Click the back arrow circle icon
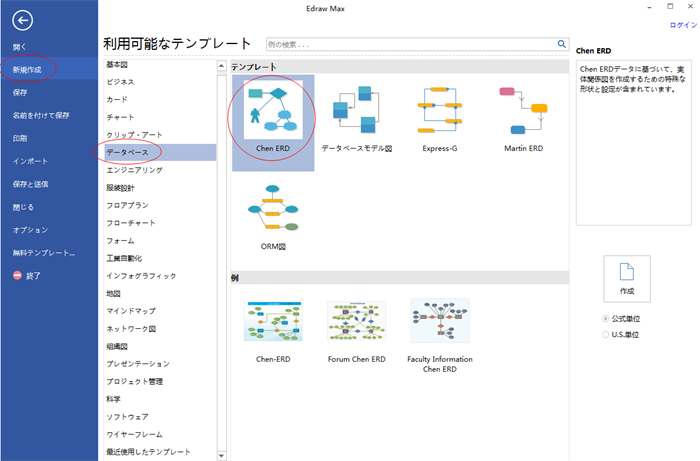 (x=22, y=20)
